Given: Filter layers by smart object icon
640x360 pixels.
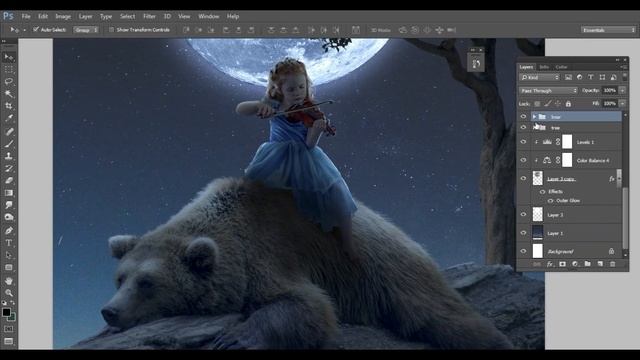Looking at the screenshot, I should pyautogui.click(x=613, y=77).
